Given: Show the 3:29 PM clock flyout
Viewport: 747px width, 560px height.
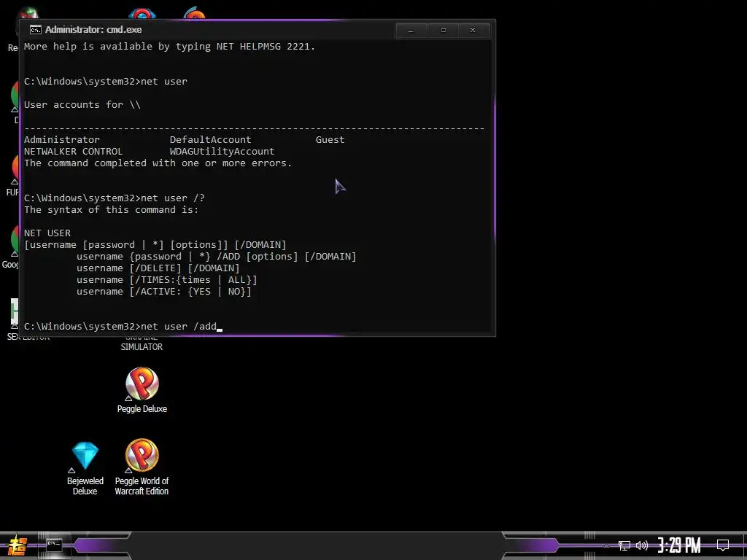Looking at the screenshot, I should (x=679, y=545).
